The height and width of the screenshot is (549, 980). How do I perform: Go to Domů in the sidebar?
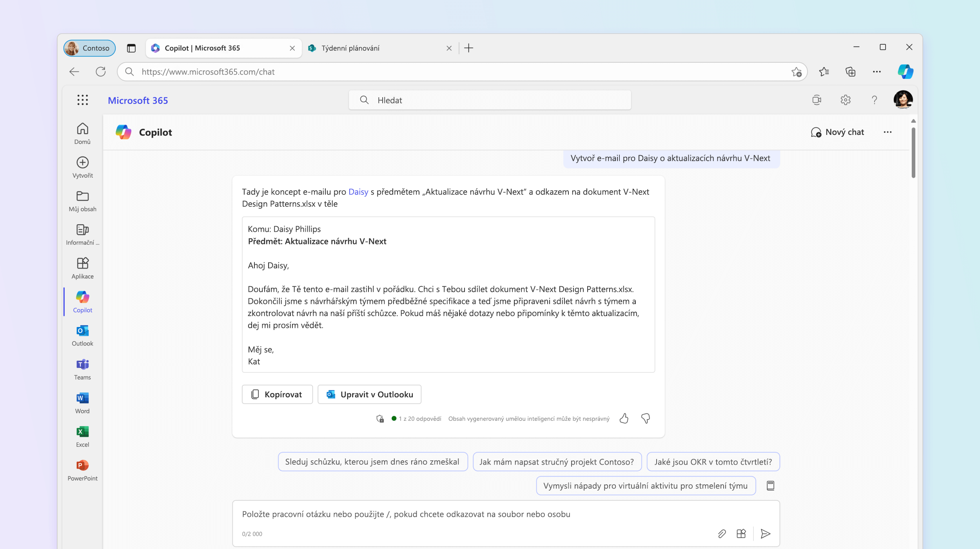coord(82,134)
